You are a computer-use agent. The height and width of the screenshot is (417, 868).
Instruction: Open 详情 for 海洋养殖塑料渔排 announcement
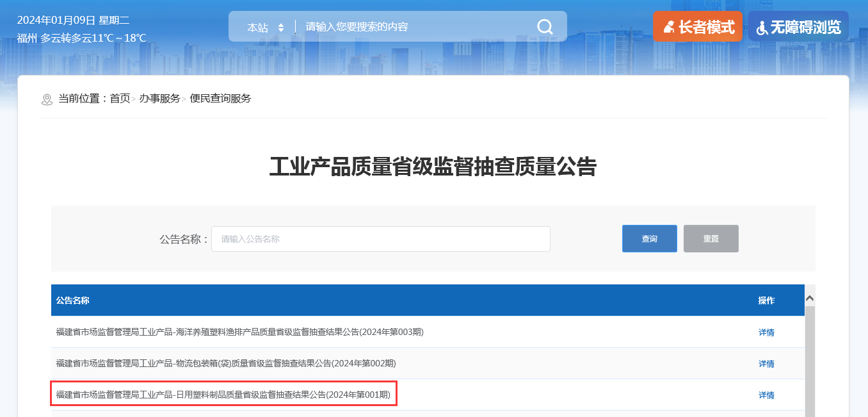766,332
